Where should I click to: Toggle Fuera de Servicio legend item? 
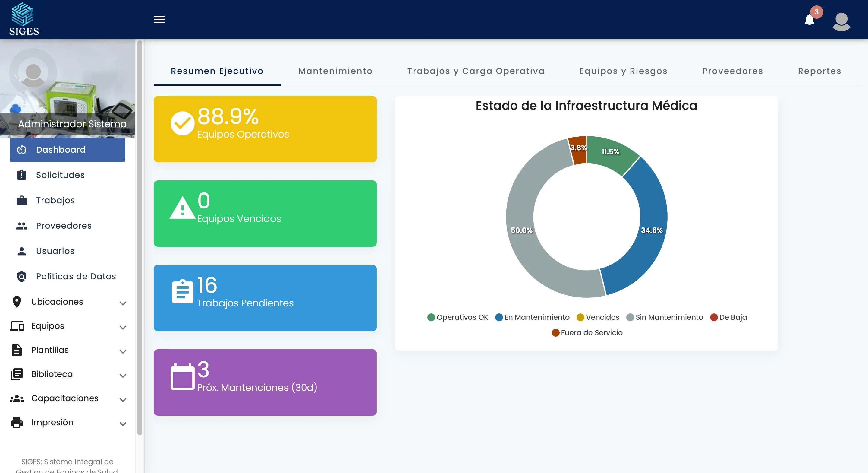point(587,333)
